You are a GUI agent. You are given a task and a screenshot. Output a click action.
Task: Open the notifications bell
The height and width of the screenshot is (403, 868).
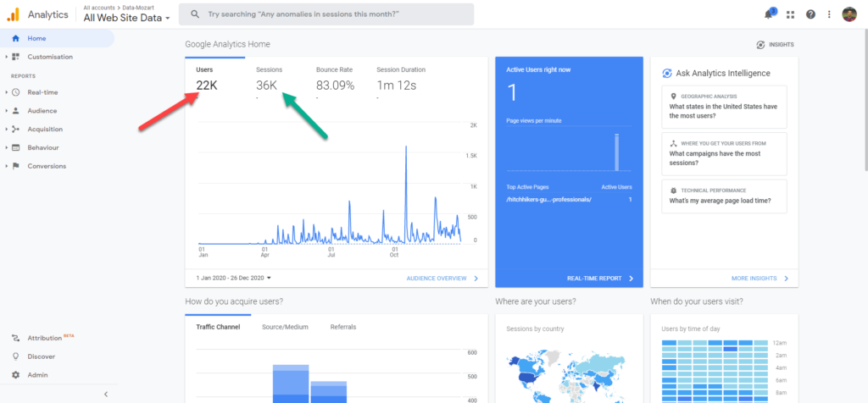[x=768, y=14]
